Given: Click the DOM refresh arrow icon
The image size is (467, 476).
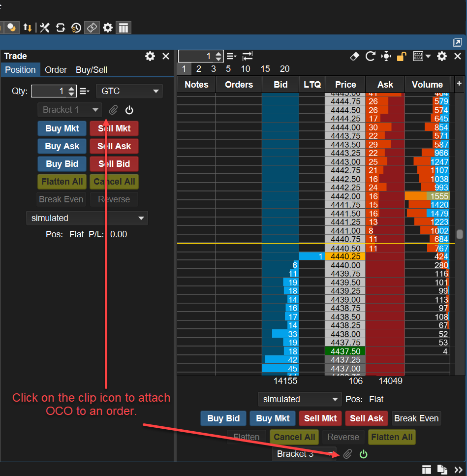Looking at the screenshot, I should pyautogui.click(x=371, y=57).
